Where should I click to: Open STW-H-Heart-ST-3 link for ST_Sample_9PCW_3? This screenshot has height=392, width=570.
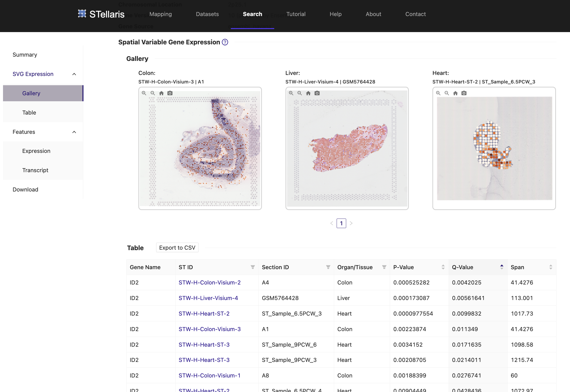(x=204, y=360)
